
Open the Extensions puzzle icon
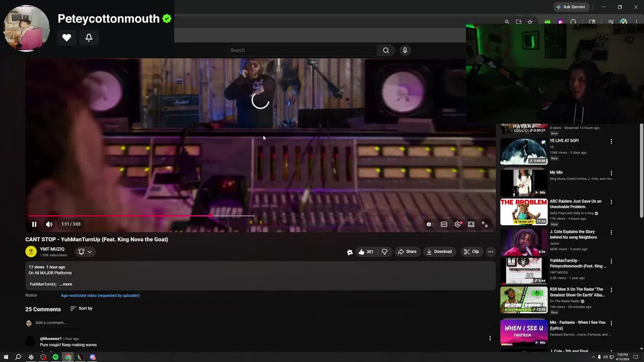coord(573,22)
